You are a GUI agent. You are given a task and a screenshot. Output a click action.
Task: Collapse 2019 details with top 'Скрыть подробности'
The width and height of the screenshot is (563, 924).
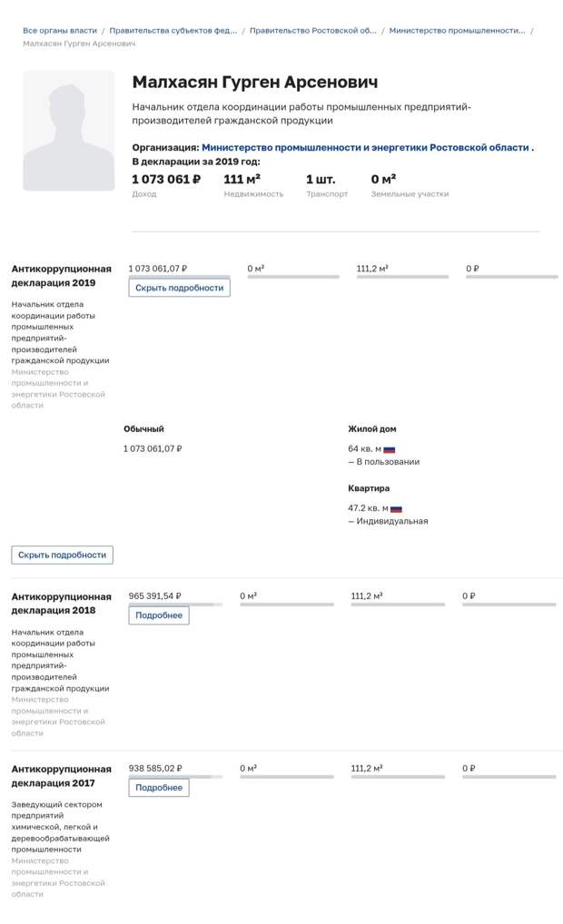point(179,288)
